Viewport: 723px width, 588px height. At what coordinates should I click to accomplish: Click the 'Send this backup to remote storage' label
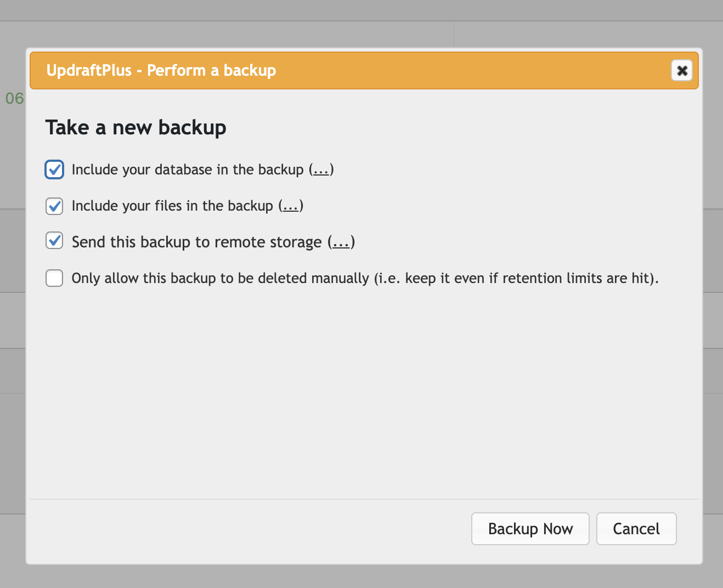click(197, 242)
